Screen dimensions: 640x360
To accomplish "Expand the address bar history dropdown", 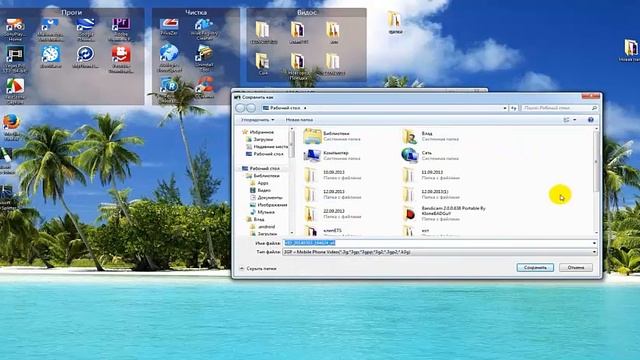I will click(x=505, y=108).
